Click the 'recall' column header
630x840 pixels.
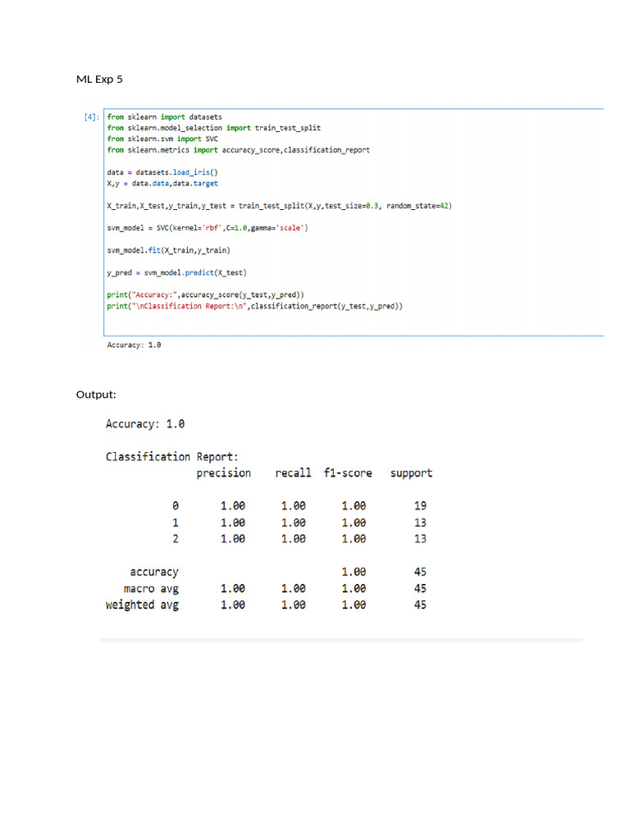pyautogui.click(x=293, y=473)
